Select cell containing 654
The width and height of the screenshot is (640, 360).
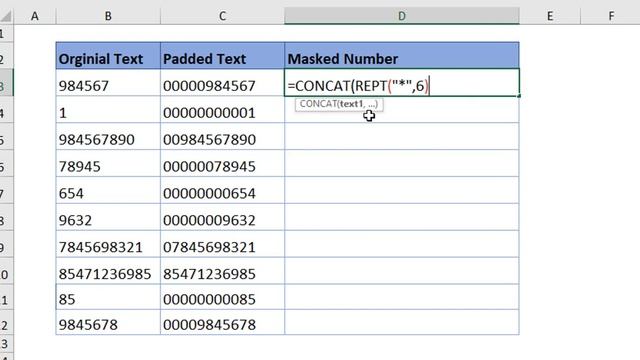[x=108, y=190]
